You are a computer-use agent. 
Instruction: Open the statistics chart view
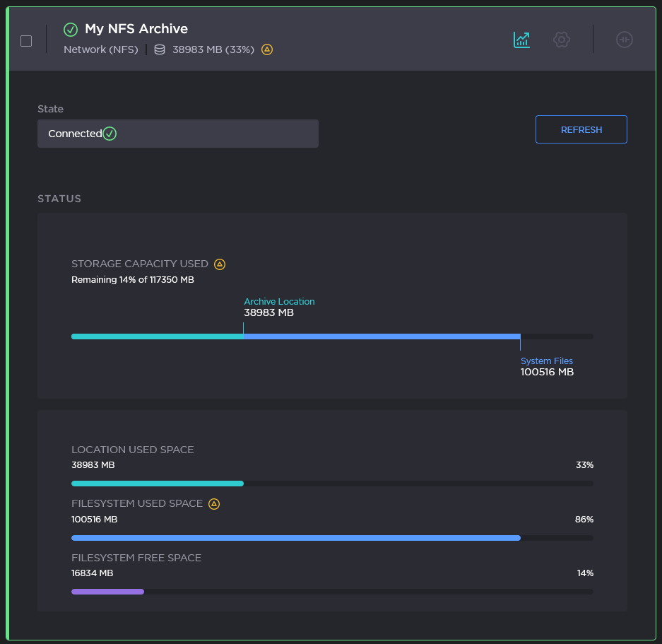[x=521, y=40]
